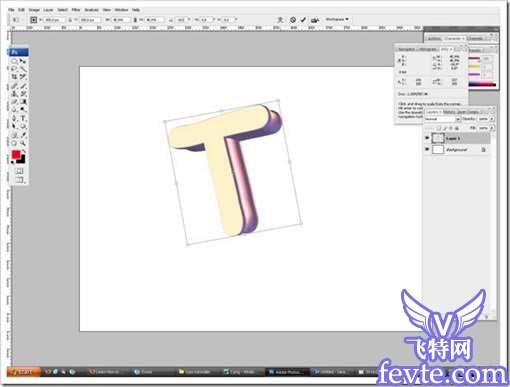Click the reference point locator in options bar
This screenshot has width=510, height=387.
(x=34, y=20)
